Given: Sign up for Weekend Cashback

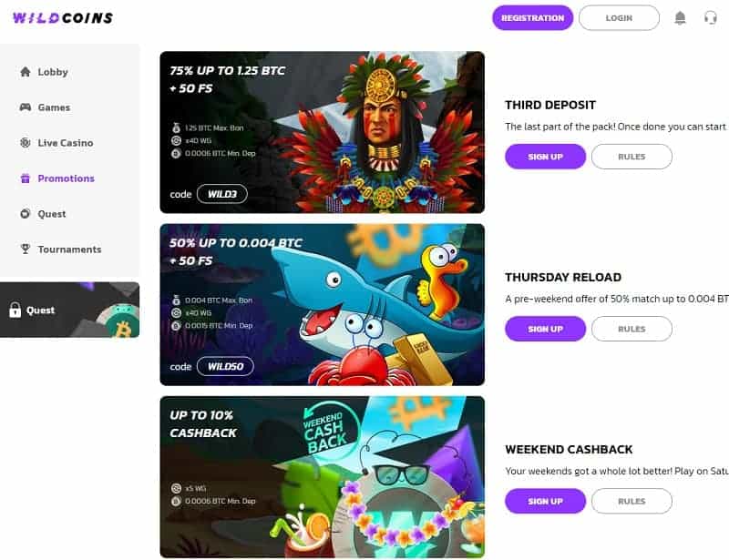Looking at the screenshot, I should pyautogui.click(x=545, y=501).
